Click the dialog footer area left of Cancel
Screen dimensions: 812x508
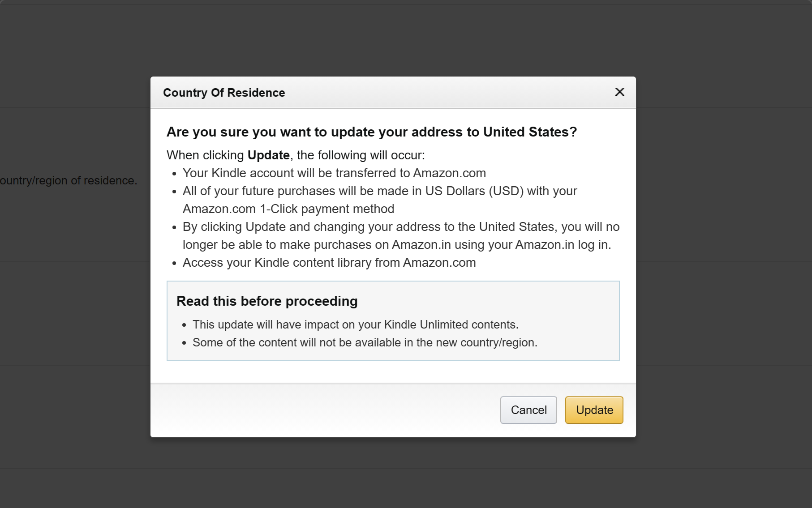(325, 410)
